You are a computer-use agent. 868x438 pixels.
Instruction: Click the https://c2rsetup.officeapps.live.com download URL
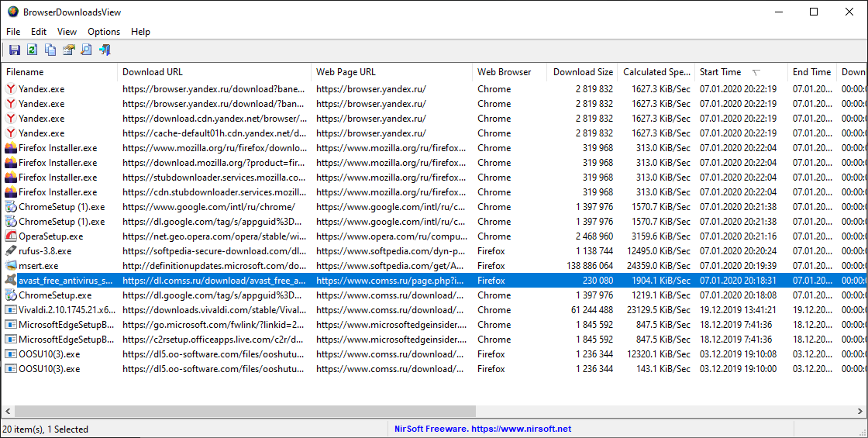point(214,340)
